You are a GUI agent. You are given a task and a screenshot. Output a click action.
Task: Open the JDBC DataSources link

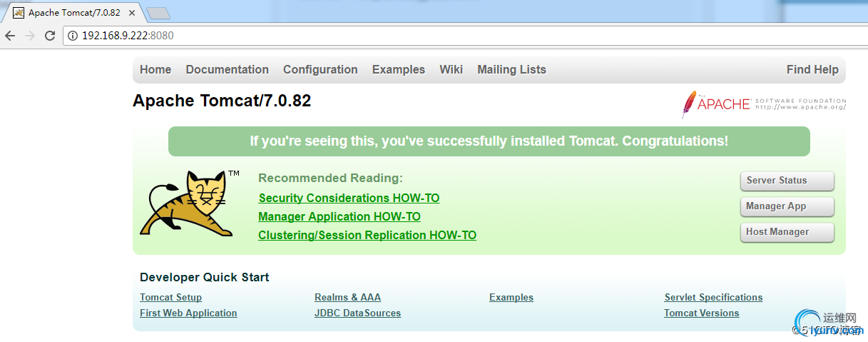pyautogui.click(x=357, y=313)
